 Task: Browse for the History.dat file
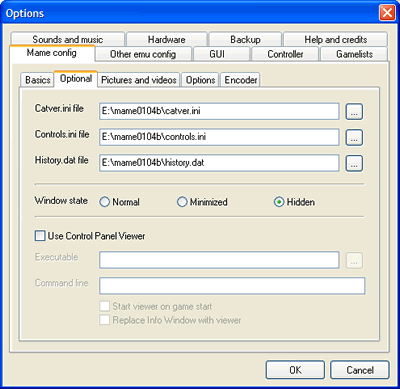(354, 163)
